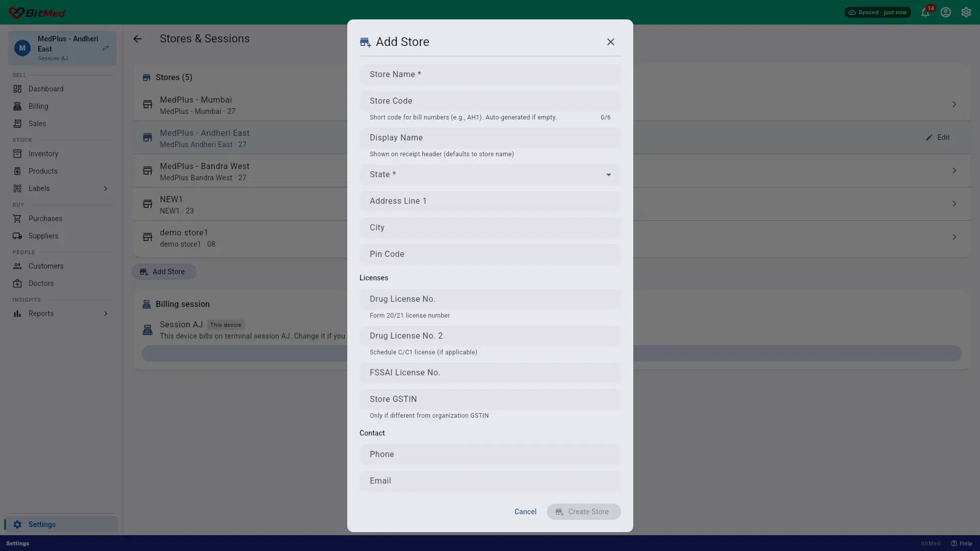
Task: Click the Reports bar chart icon
Action: coord(17,314)
